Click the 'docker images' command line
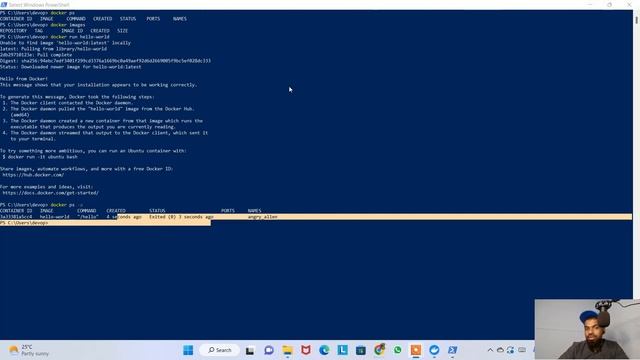The width and height of the screenshot is (640, 360). pos(43,25)
